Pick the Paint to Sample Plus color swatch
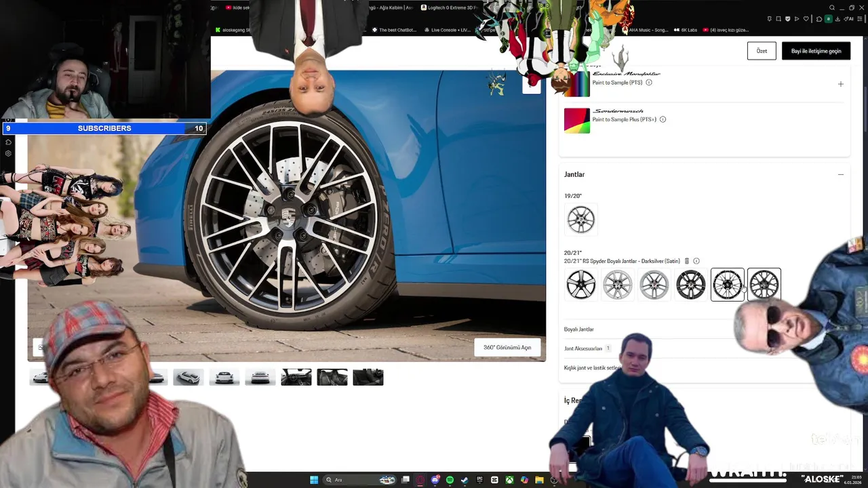This screenshot has height=488, width=868. (x=577, y=121)
